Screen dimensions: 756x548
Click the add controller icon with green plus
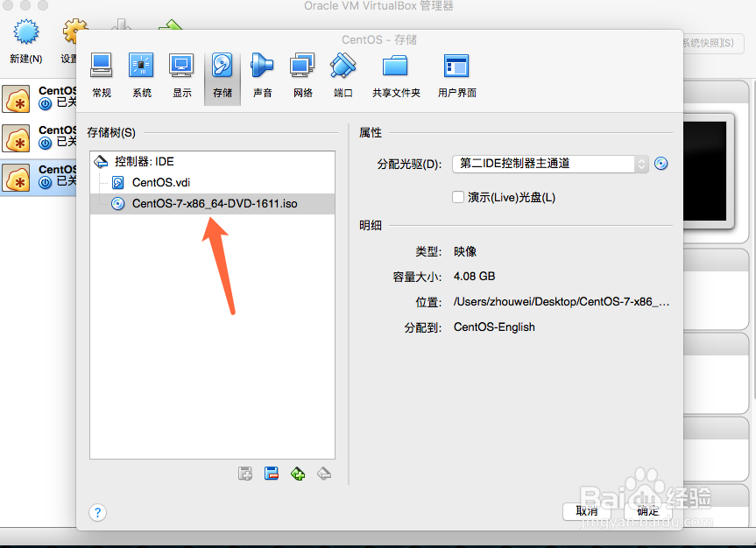coord(298,474)
